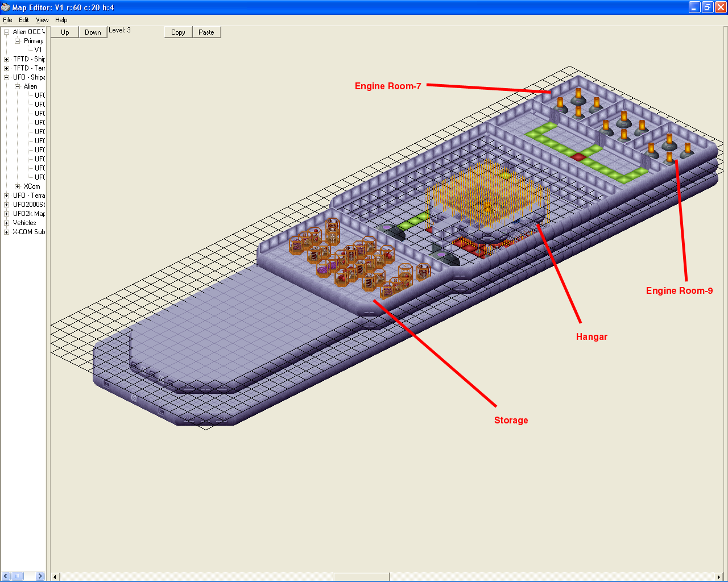Click the Paste button
Viewport: 728px width, 582px height.
click(206, 32)
